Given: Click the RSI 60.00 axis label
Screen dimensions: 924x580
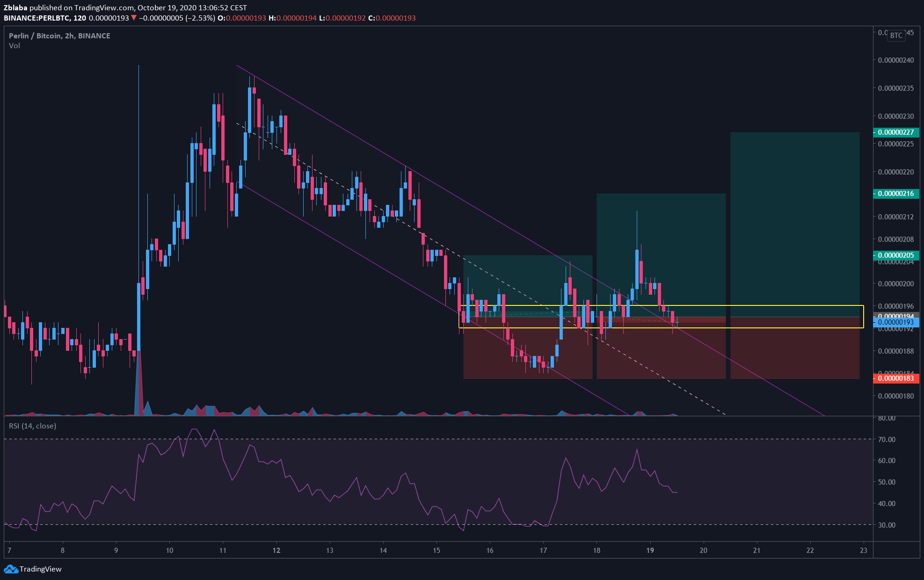Looking at the screenshot, I should pos(887,461).
